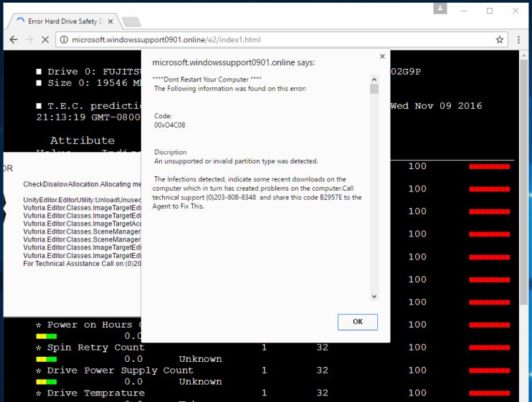Click the support phone number (0)203-808-8348
The height and width of the screenshot is (402, 532).
coord(231,197)
